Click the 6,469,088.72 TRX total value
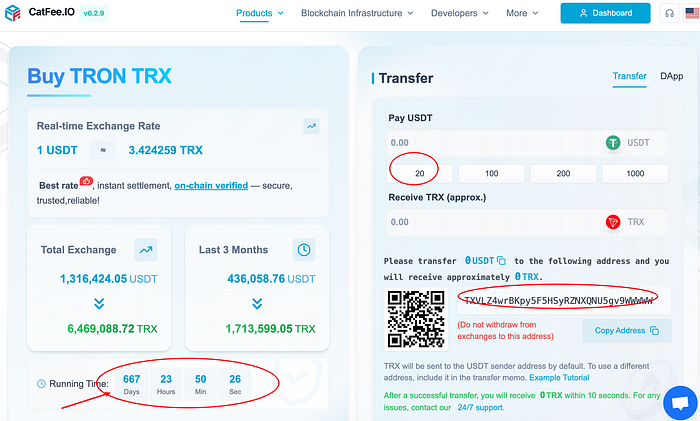The image size is (700, 421). point(112,329)
